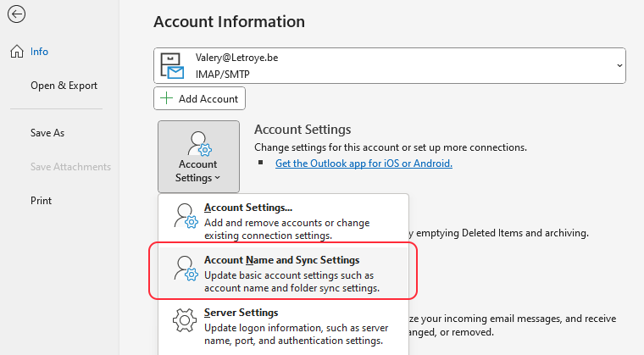Click the mailbox envelope account icon
644x355 pixels.
(x=172, y=66)
